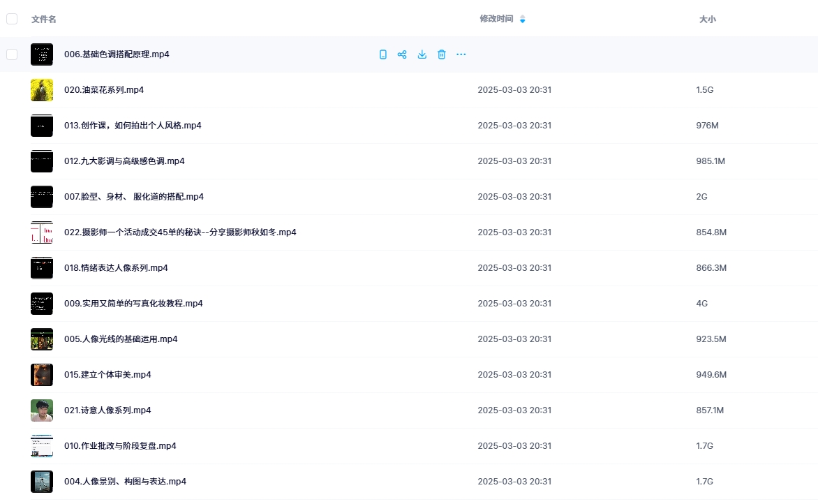The height and width of the screenshot is (504, 818).
Task: Open 010.作业批改与阶段复盘.mp4 file
Action: (120, 446)
